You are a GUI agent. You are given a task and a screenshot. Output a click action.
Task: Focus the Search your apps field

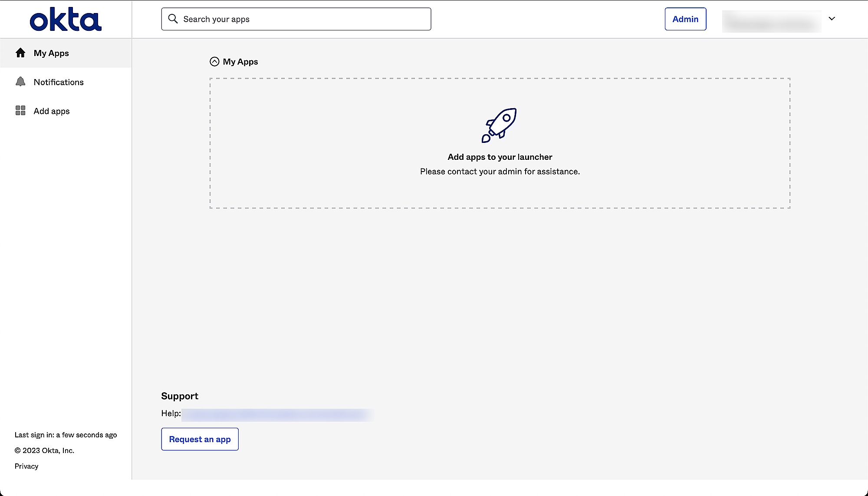click(x=304, y=19)
